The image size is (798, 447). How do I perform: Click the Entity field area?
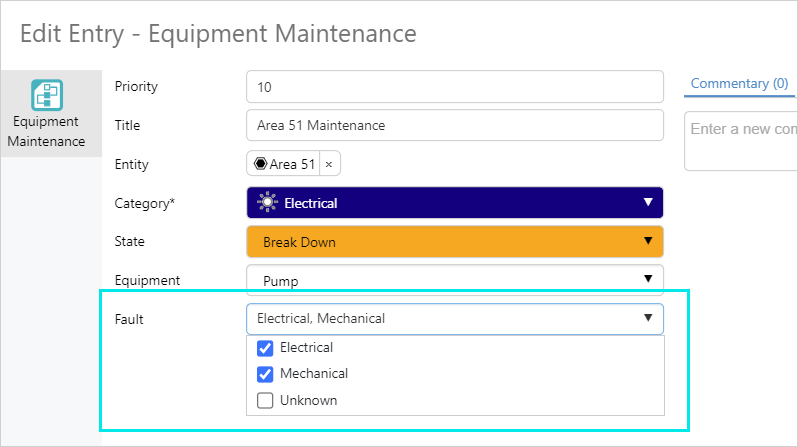coord(500,164)
